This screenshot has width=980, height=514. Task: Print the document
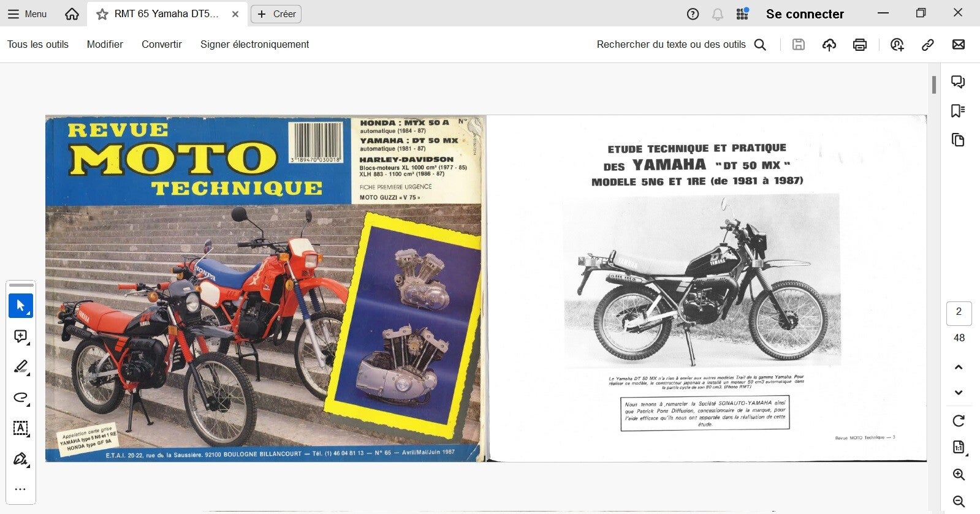point(860,44)
